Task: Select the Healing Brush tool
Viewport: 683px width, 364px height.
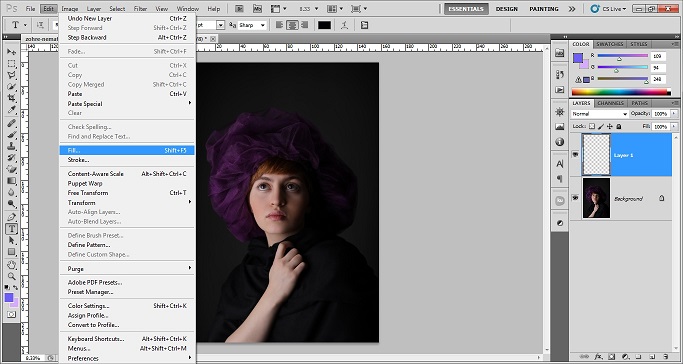Action: [11, 124]
